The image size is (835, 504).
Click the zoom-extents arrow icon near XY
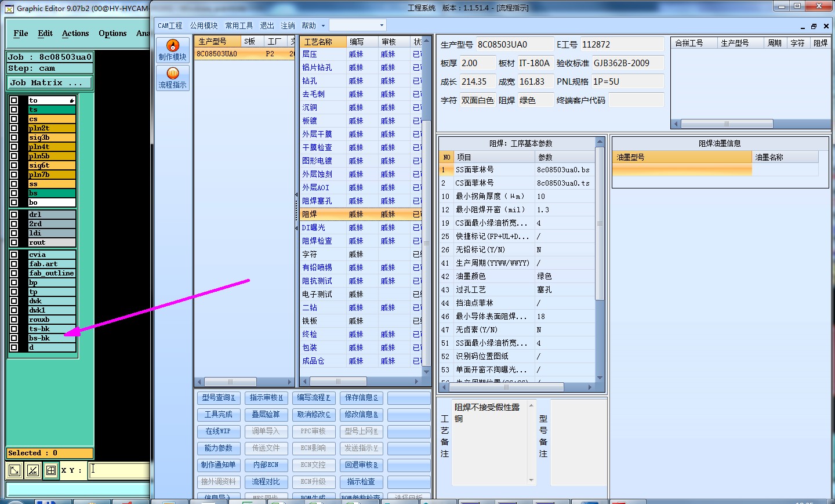coord(14,470)
